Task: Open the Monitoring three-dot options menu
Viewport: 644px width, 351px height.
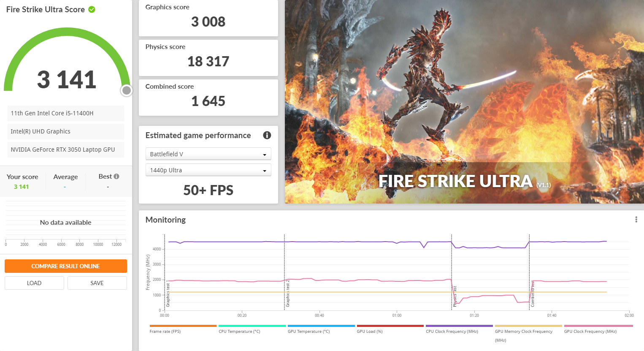Action: pos(636,220)
